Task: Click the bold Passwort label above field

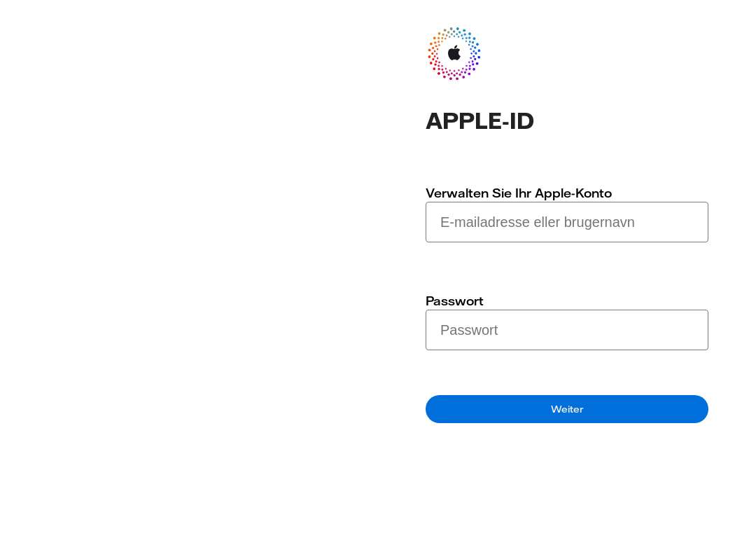Action: pos(454,301)
